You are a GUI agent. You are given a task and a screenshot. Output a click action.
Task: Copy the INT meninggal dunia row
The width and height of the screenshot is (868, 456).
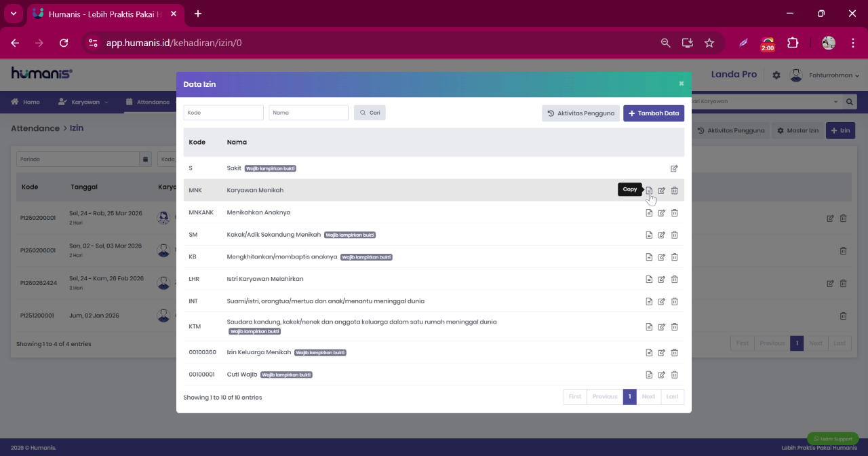[x=649, y=301]
